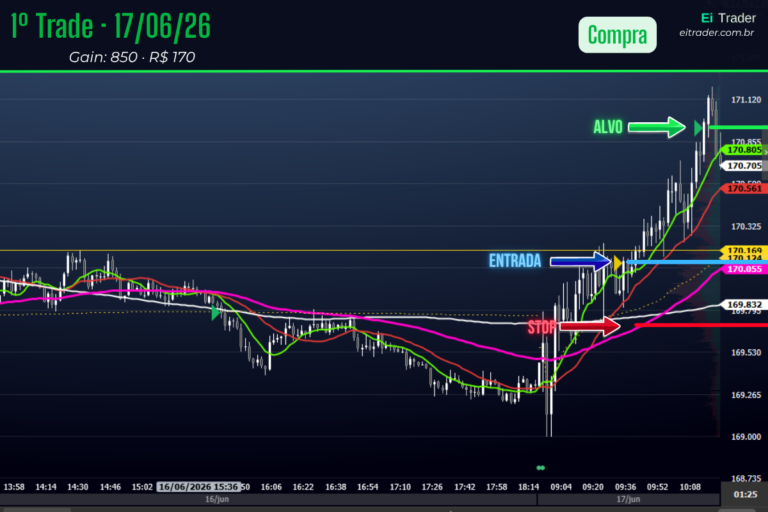The image size is (768, 512).
Task: Click the 10:08 time axis label
Action: [x=690, y=487]
